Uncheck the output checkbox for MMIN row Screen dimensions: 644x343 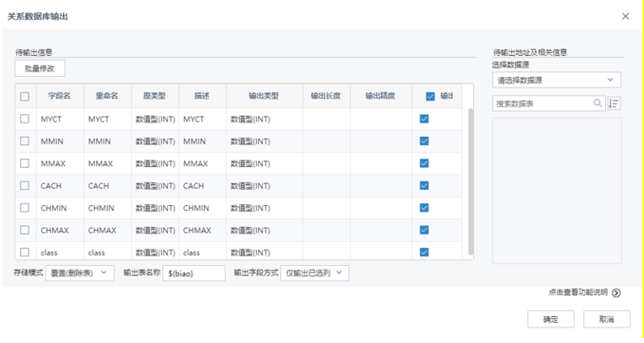(424, 141)
